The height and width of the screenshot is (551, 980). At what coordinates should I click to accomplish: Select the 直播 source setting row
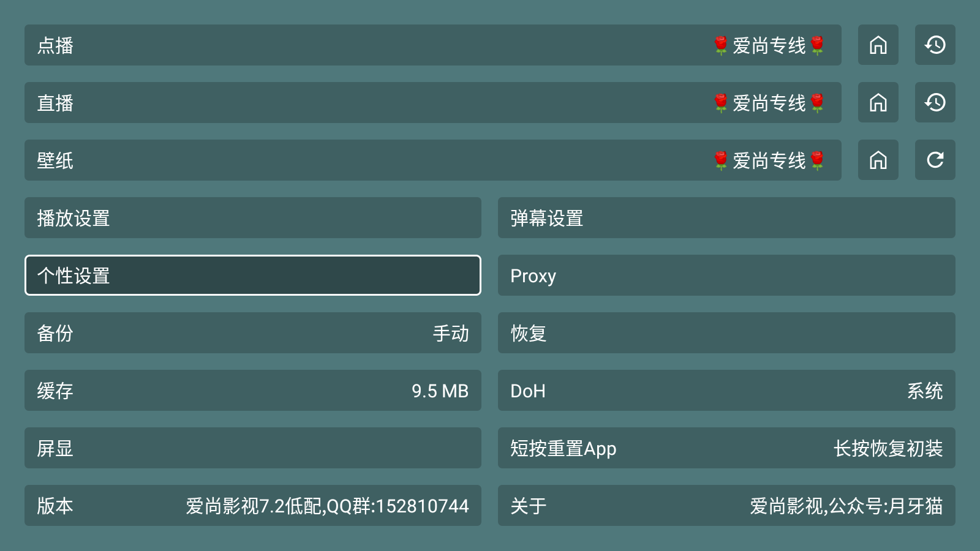tap(432, 102)
